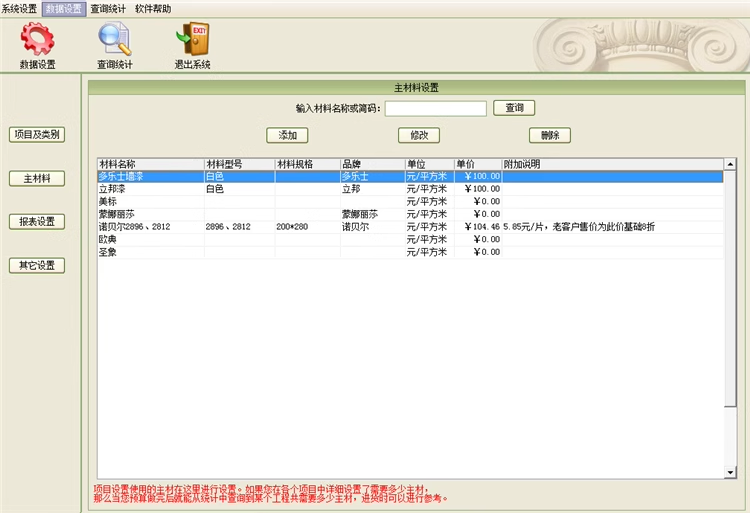
Task: Select the 蒙娜丽莎 material name cell
Action: (x=151, y=214)
